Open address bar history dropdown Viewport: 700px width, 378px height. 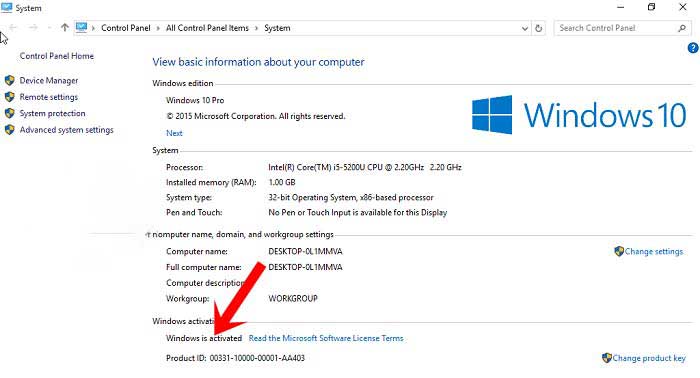(x=525, y=28)
